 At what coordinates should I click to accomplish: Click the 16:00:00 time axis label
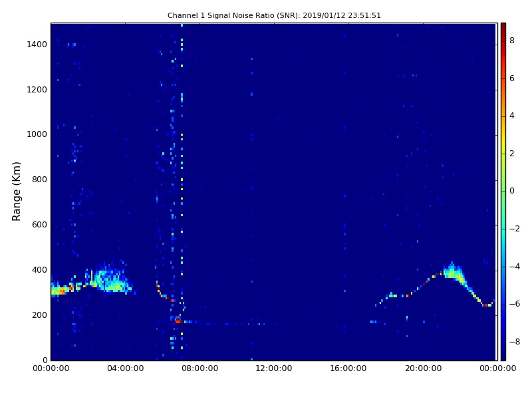(x=348, y=368)
